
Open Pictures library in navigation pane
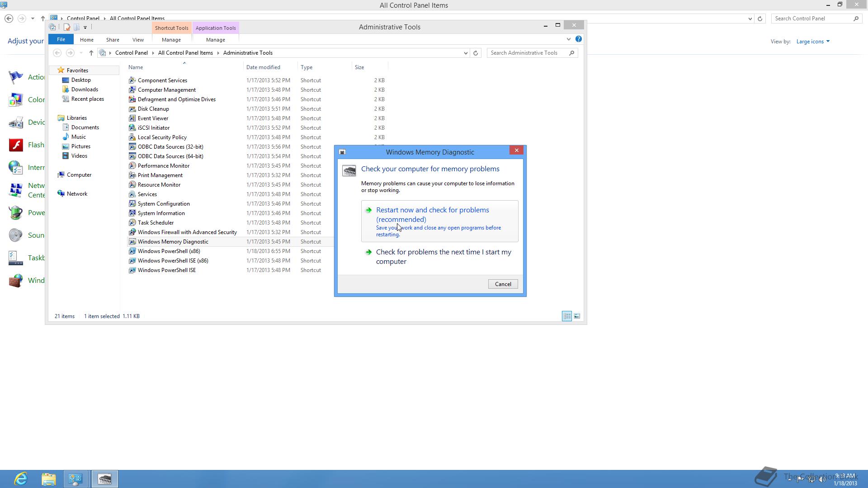click(80, 146)
